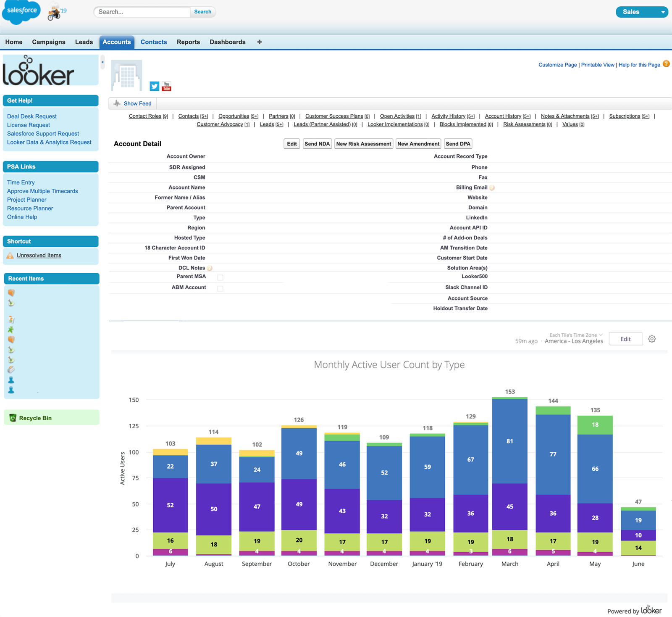This screenshot has width=672, height=617.
Task: Click the DCL Notes help icon
Action: (x=210, y=268)
